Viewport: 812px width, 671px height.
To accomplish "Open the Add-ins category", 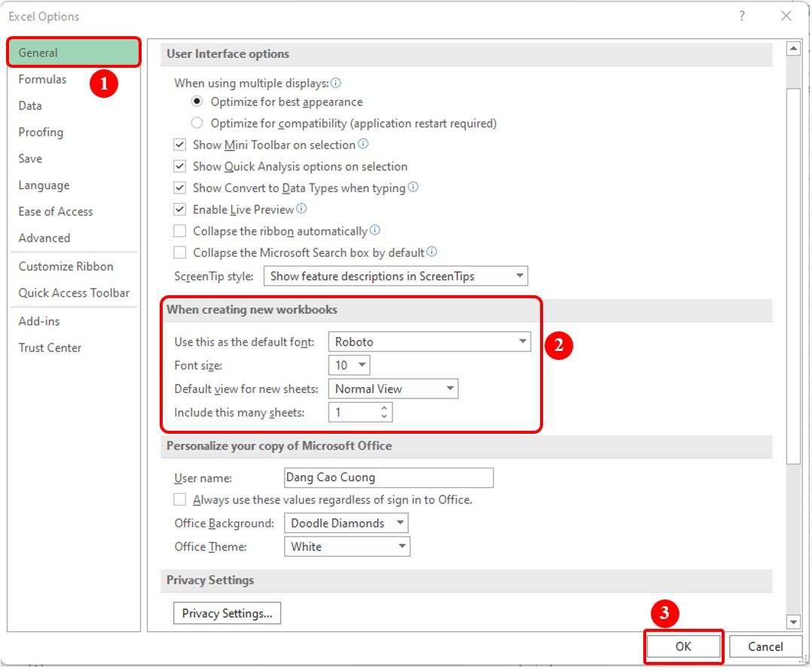I will [74, 321].
